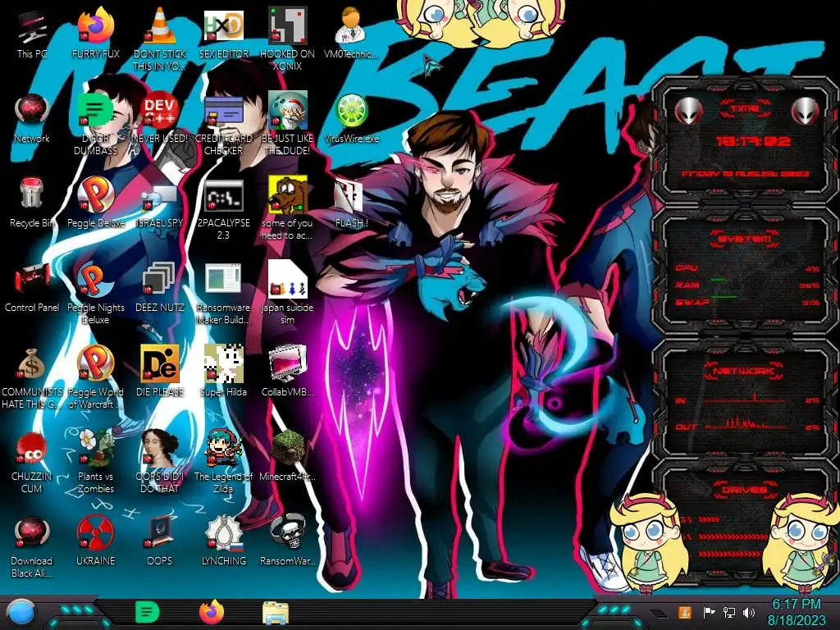Open the taskbar clock showing 6:17 PM
840x630 pixels.
point(796,612)
